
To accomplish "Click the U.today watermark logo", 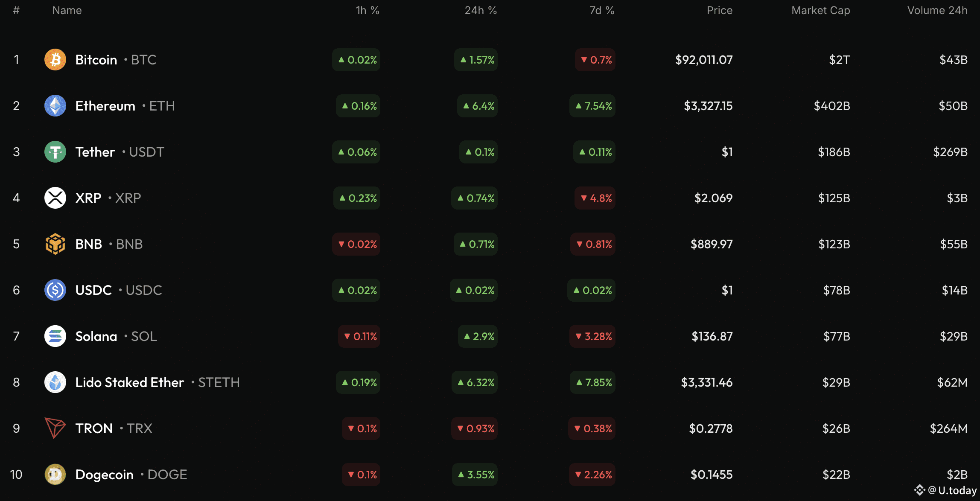I will coord(945,490).
